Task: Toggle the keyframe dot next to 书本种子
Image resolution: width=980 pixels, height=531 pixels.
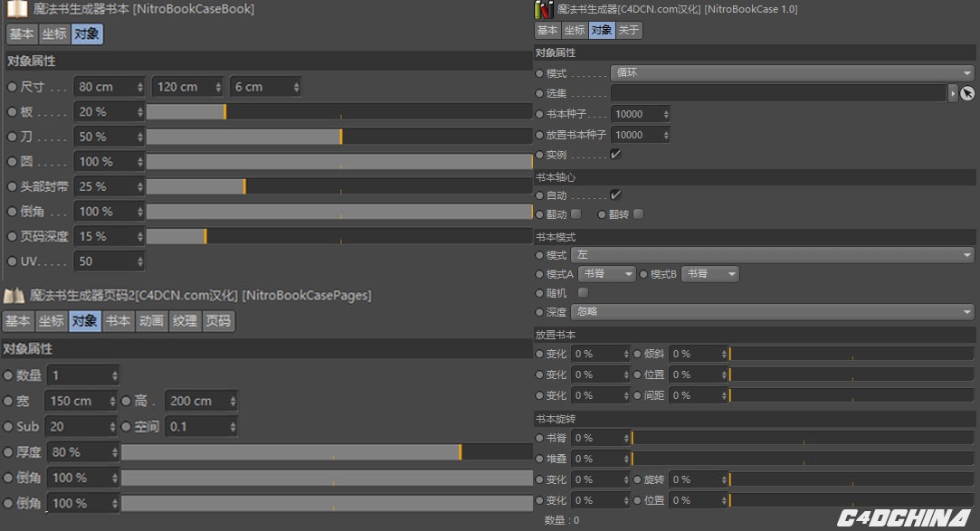Action: tap(539, 114)
